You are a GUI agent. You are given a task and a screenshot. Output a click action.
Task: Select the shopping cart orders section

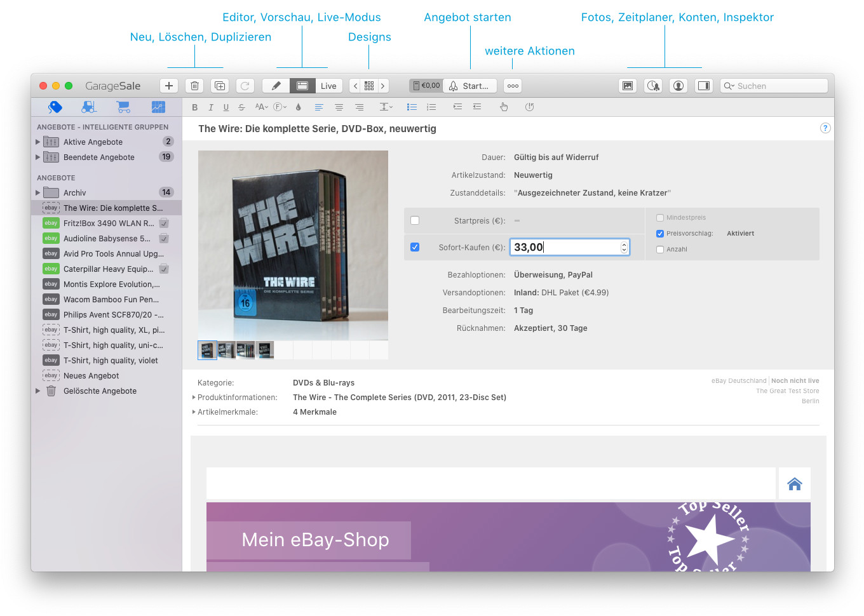click(x=123, y=107)
